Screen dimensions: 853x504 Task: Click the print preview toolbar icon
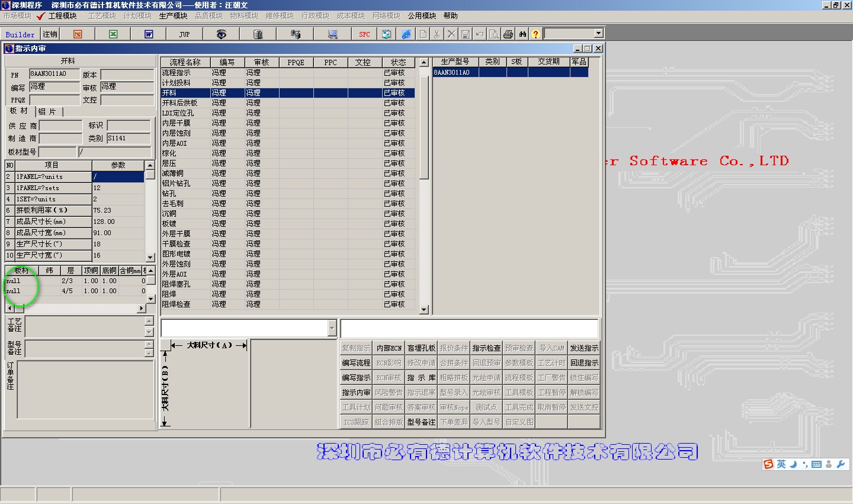click(493, 34)
